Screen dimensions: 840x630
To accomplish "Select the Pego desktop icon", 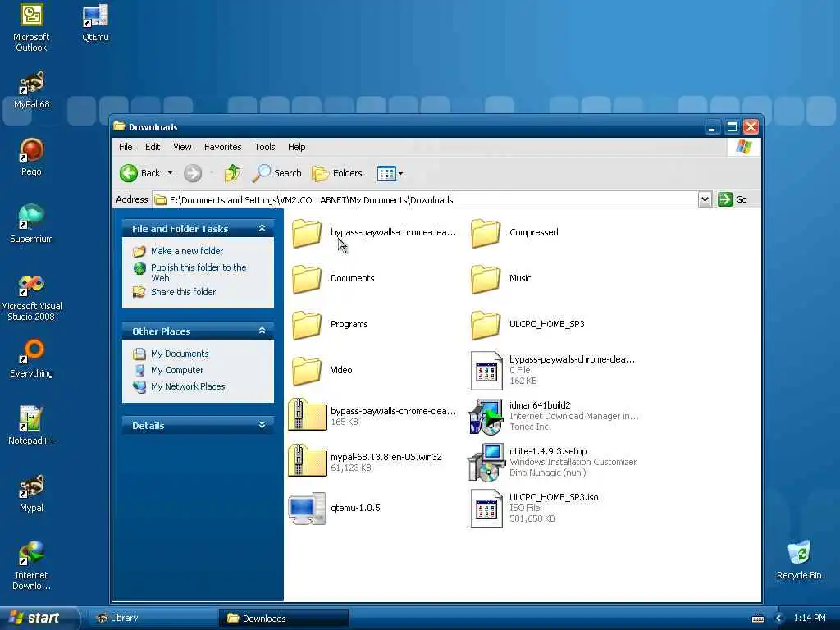I will click(x=31, y=157).
